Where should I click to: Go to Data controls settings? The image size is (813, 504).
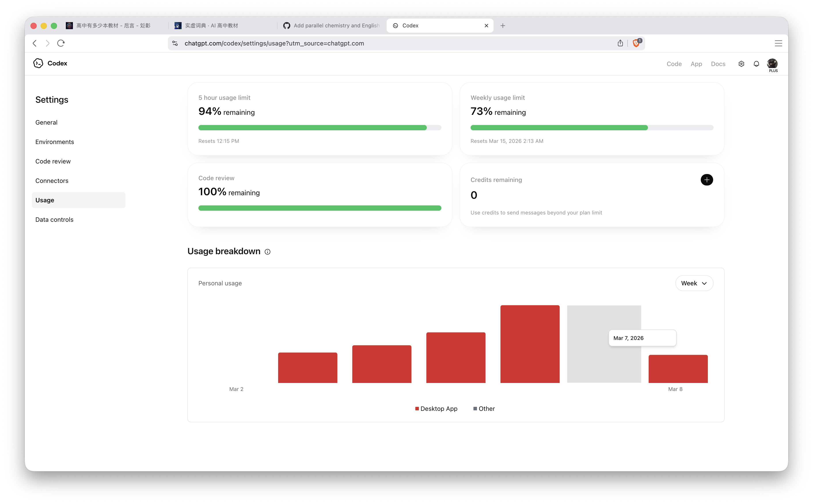pos(54,219)
